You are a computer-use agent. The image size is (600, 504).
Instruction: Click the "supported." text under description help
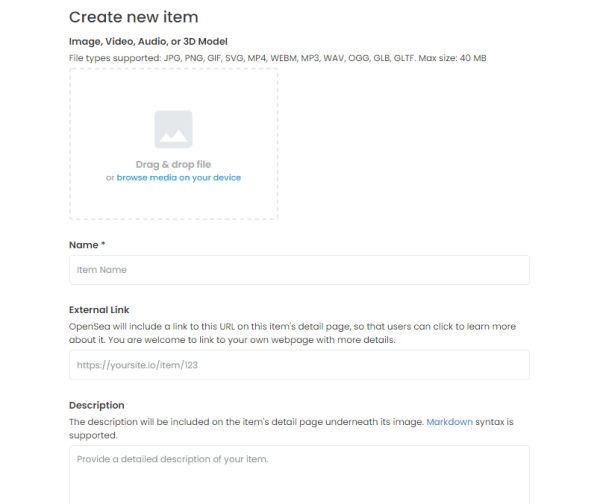click(93, 435)
